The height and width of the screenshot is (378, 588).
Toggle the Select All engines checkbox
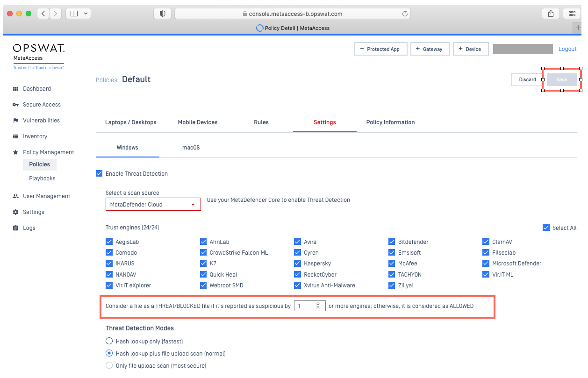coord(546,228)
